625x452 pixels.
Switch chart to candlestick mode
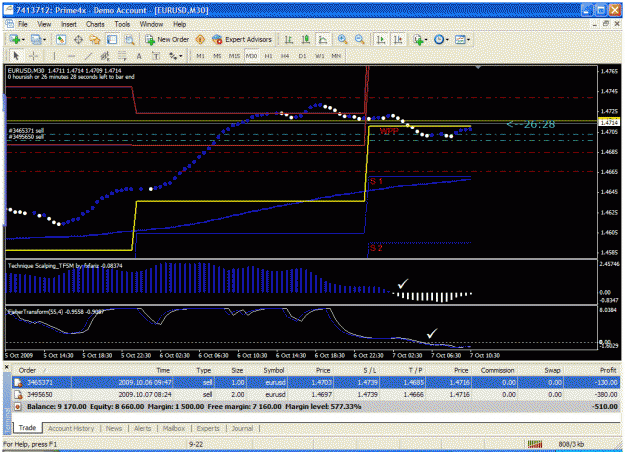click(306, 39)
